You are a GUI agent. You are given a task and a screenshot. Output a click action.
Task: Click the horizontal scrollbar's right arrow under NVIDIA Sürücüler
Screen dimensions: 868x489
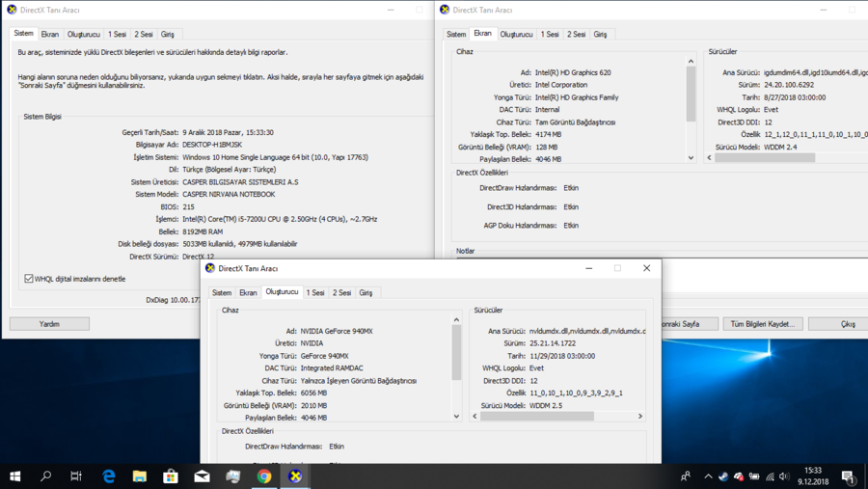click(639, 417)
